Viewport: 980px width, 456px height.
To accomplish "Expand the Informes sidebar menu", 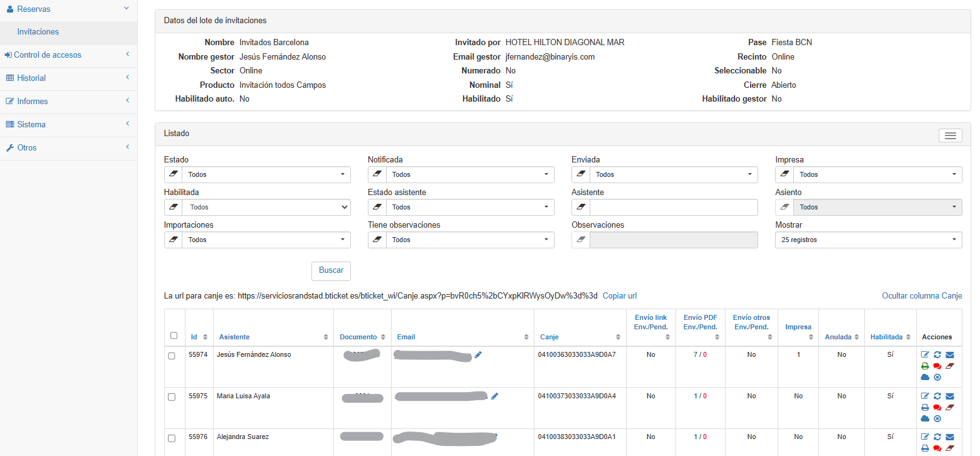I will 68,102.
